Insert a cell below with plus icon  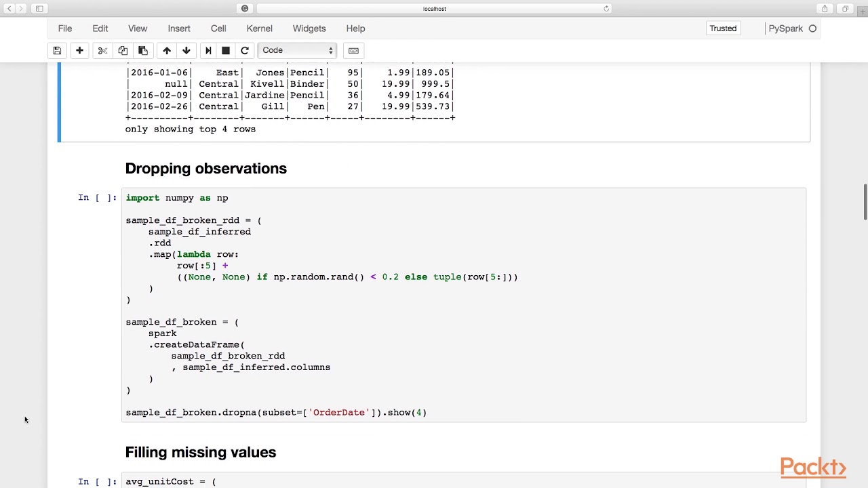pyautogui.click(x=79, y=50)
